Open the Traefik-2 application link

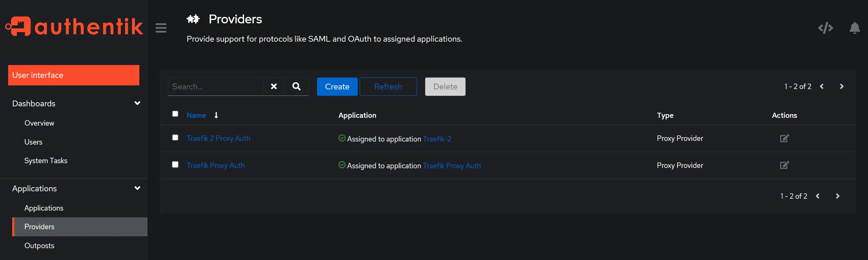click(x=437, y=139)
